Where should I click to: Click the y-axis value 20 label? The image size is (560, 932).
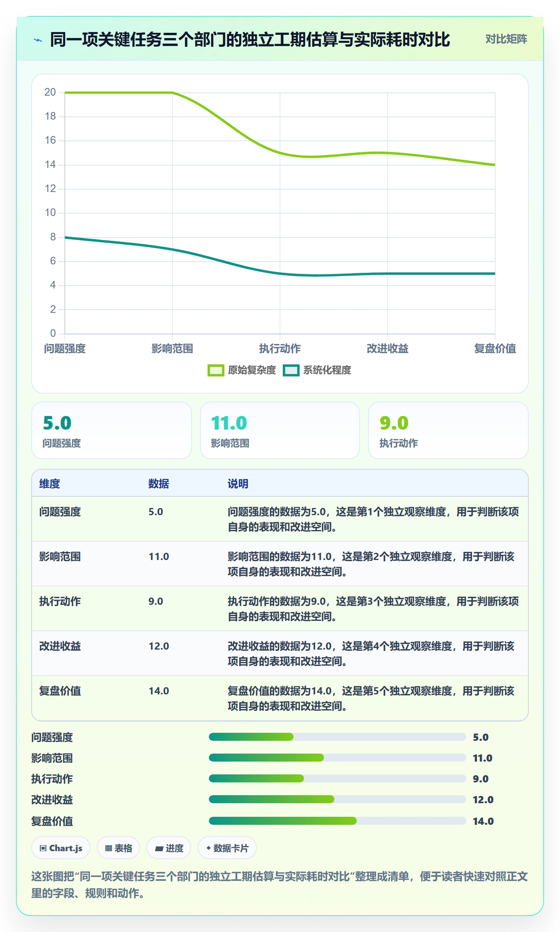(x=50, y=92)
